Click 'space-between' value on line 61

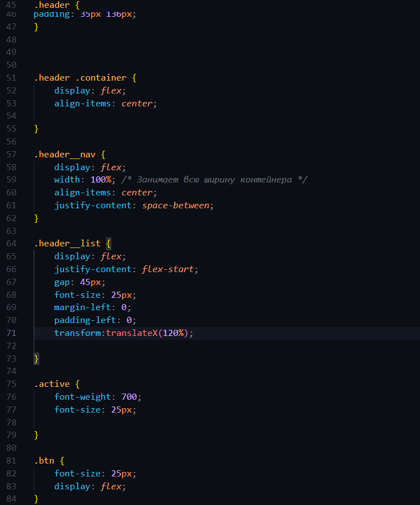(x=176, y=205)
